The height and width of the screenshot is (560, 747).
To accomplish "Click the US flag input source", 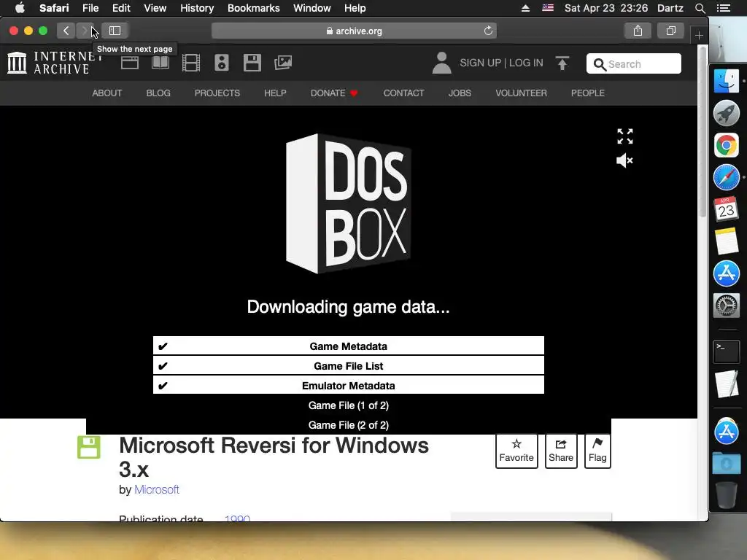I will pyautogui.click(x=548, y=8).
